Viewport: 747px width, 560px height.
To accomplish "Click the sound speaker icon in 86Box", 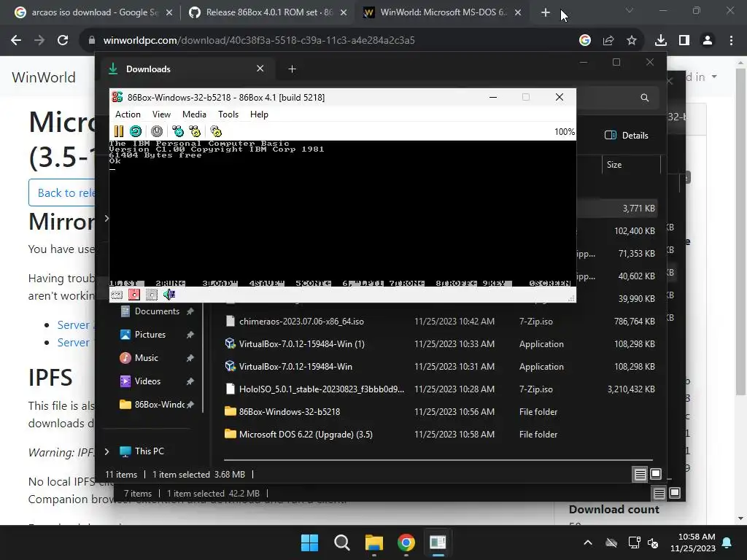I will [x=169, y=295].
